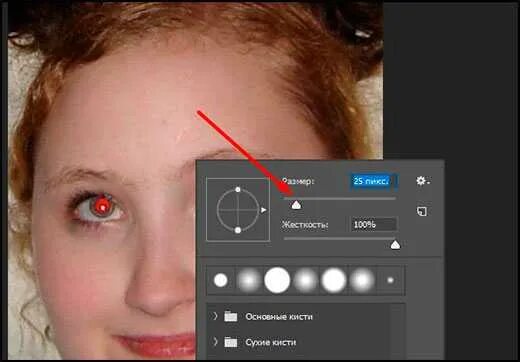520x362 pixels.
Task: Click the Жесткость label
Action: tap(305, 225)
